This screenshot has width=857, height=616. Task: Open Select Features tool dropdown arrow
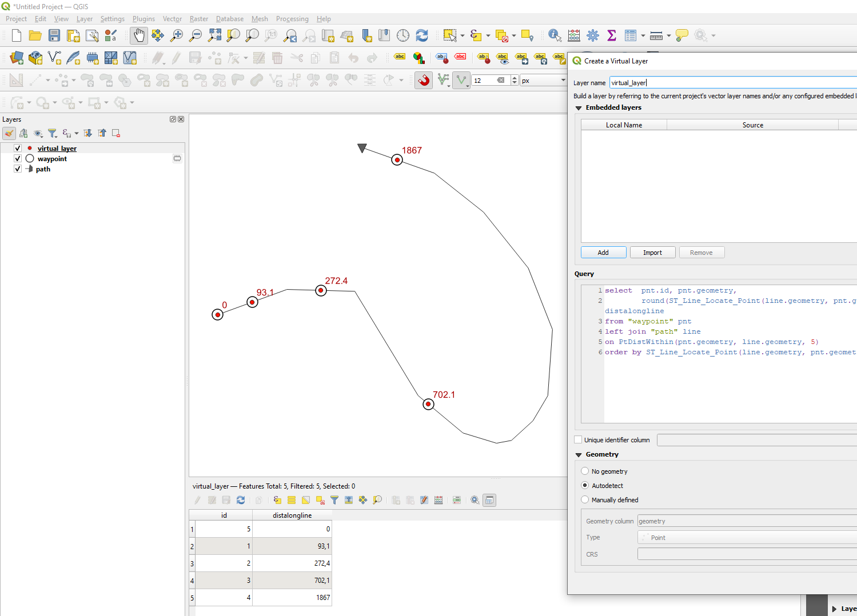coord(463,35)
